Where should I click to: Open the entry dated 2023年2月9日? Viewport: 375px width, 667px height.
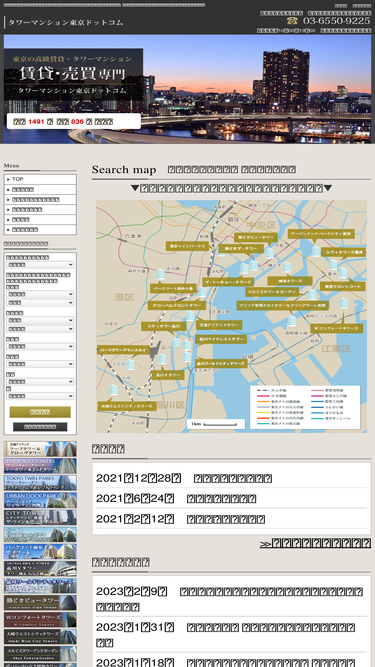coord(231,599)
